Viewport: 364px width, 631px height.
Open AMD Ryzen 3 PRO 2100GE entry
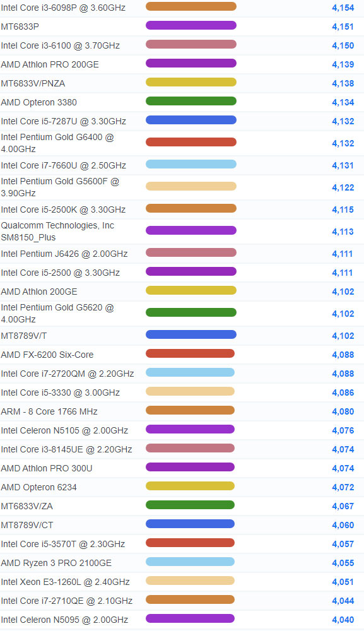pyautogui.click(x=56, y=563)
